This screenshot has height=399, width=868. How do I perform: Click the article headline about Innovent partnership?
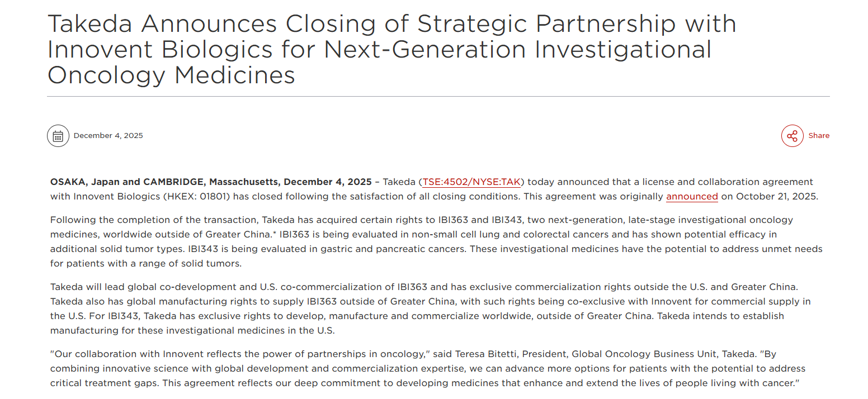(x=391, y=49)
